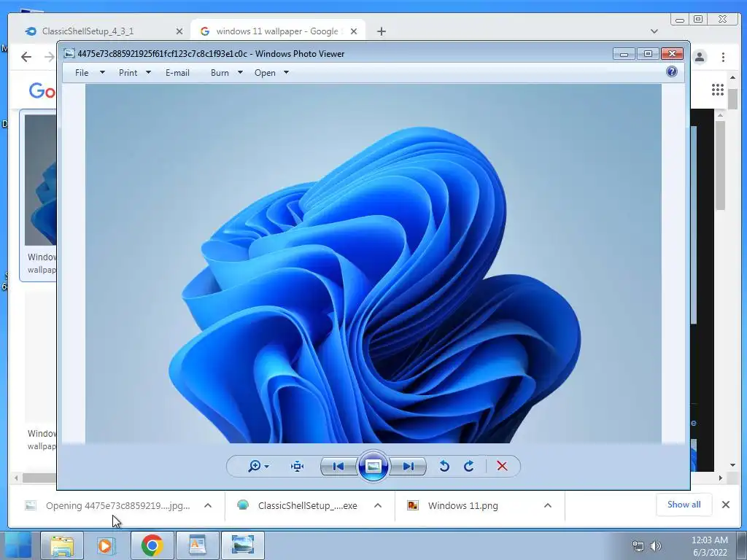
Task: Open Photo Viewer help icon
Action: (x=672, y=72)
